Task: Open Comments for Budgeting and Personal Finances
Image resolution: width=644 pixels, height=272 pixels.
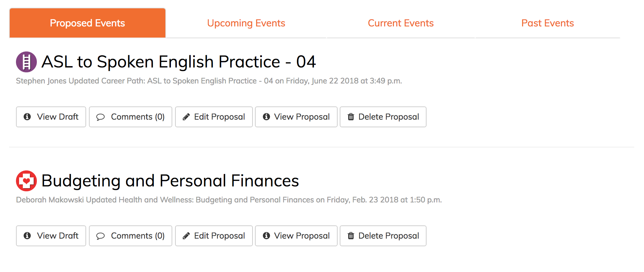Action: [x=130, y=236]
